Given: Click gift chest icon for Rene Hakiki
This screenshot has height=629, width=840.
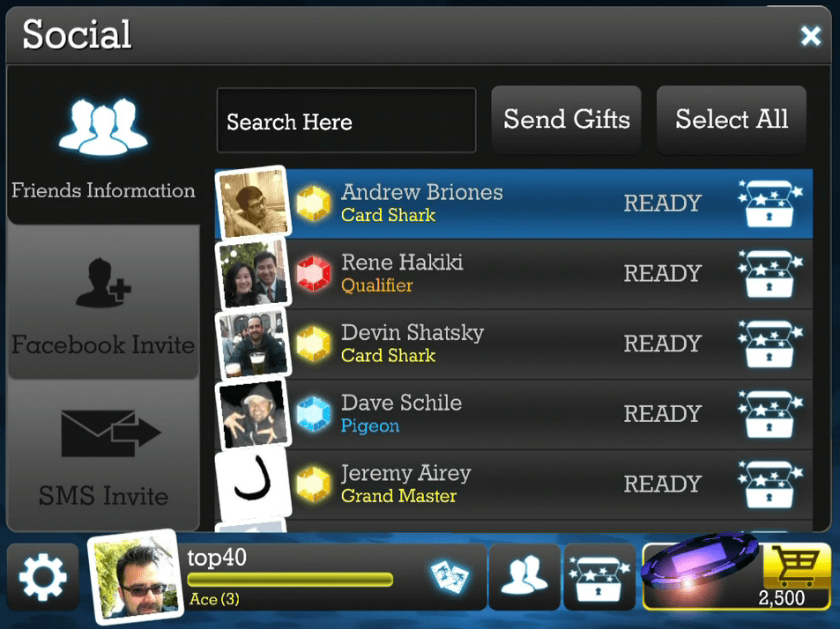Looking at the screenshot, I should pyautogui.click(x=769, y=274).
